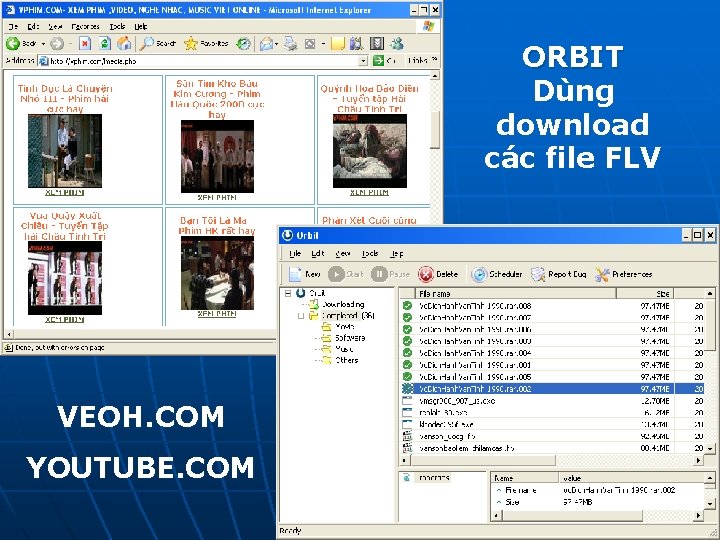Screen dimensions: 720x540
Task: Click the Delete button in Orbit toolbar
Action: point(438,274)
